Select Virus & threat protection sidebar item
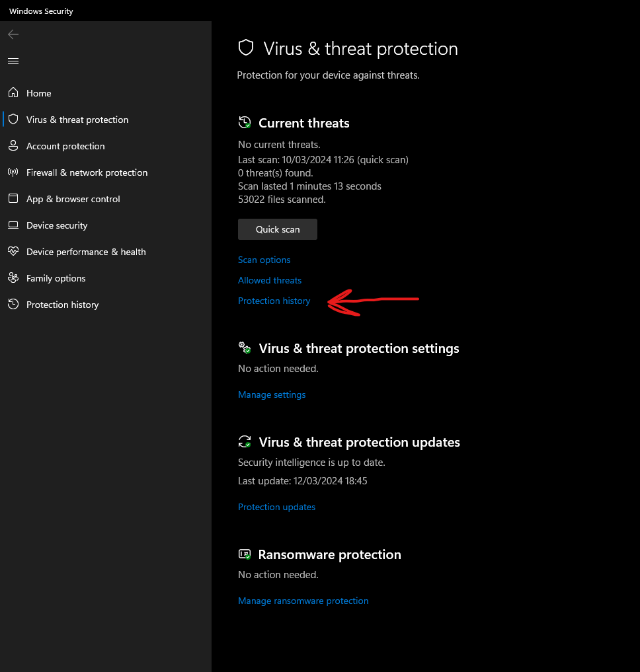Screen dimensions: 640x672 pos(106,120)
